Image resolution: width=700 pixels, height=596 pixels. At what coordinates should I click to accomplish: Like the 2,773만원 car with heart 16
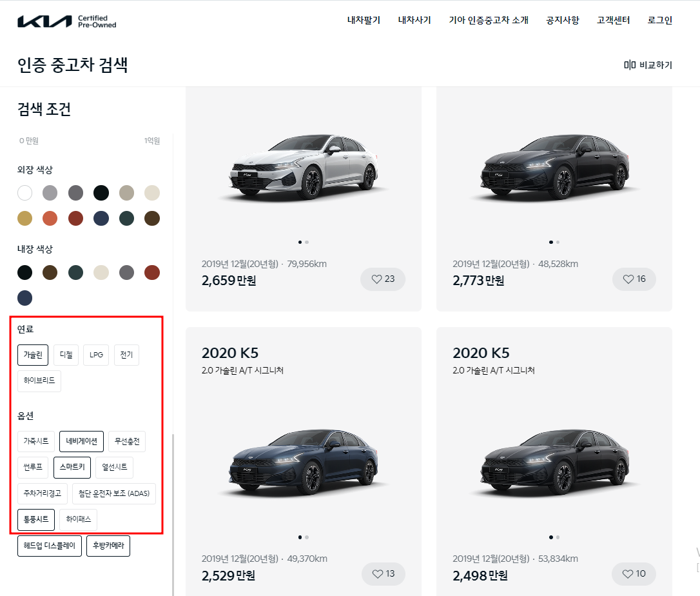[634, 279]
